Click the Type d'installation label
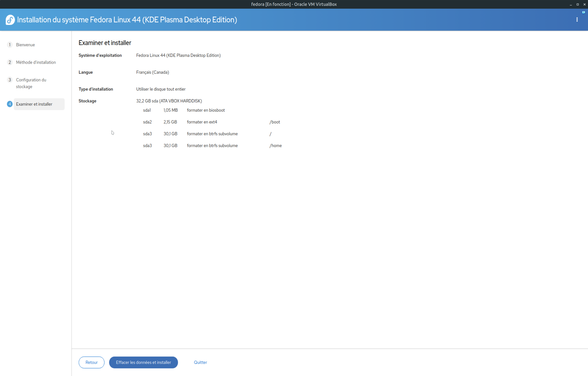The width and height of the screenshot is (588, 376). coord(96,89)
